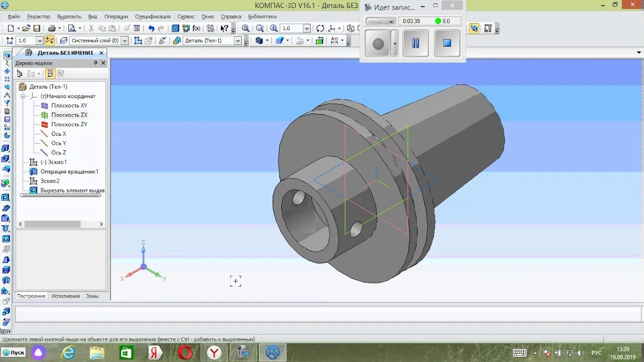Open layer manager icon
644x362 pixels.
(63, 40)
